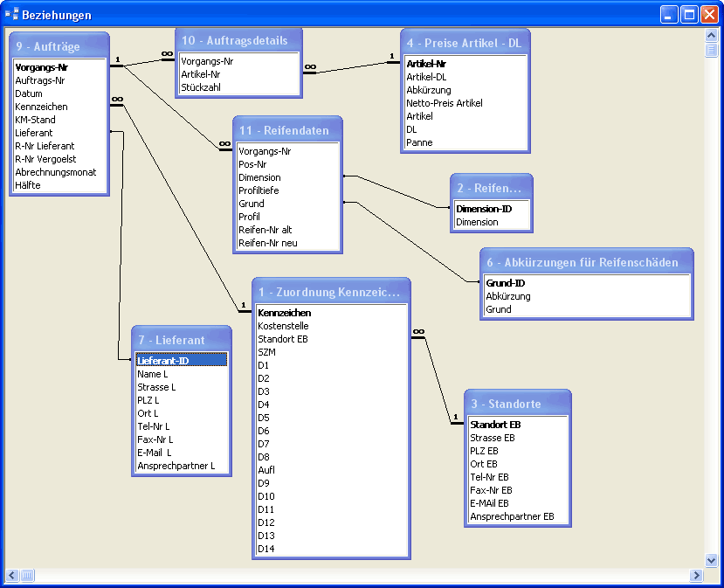Select the '10 - Auftragsdetails' table title
724x588 pixels.
pos(235,41)
